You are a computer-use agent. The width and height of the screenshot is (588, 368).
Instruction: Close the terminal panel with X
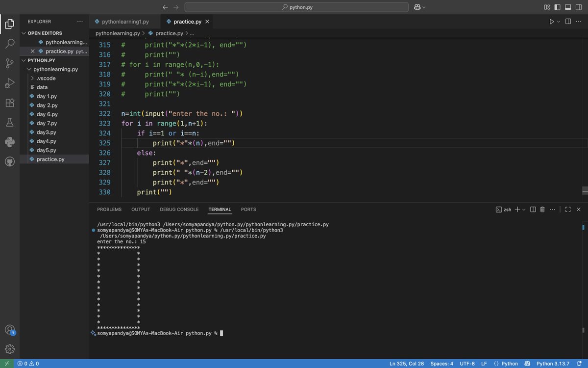pos(579,210)
